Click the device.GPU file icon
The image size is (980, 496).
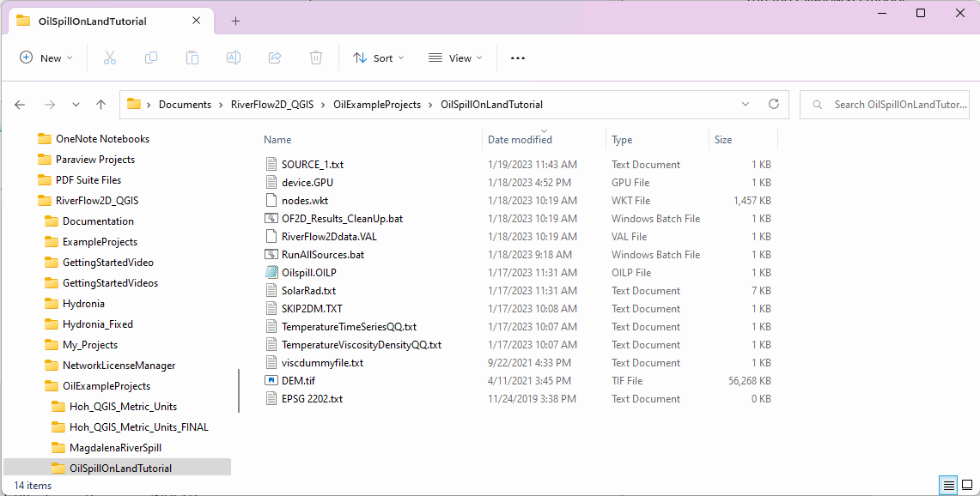(x=271, y=183)
